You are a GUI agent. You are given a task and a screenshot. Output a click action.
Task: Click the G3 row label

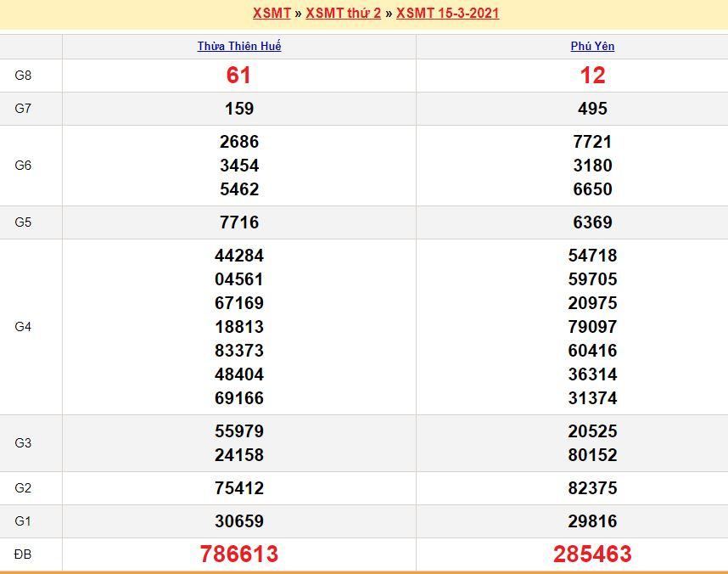pos(23,443)
